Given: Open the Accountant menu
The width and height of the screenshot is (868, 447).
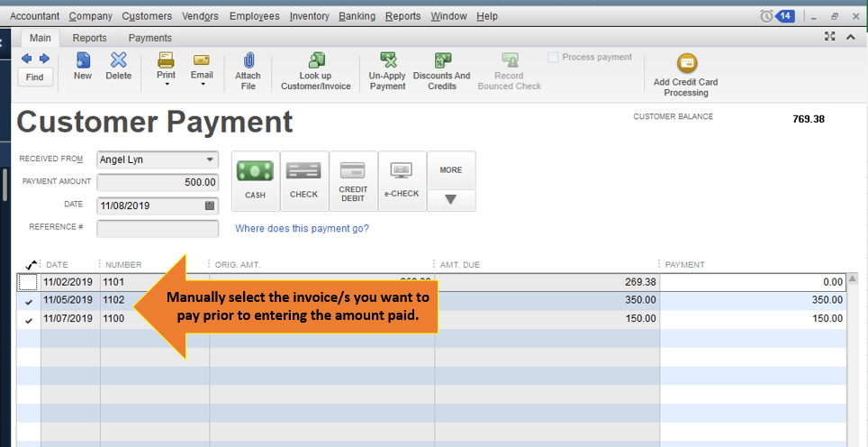Looking at the screenshot, I should 34,16.
